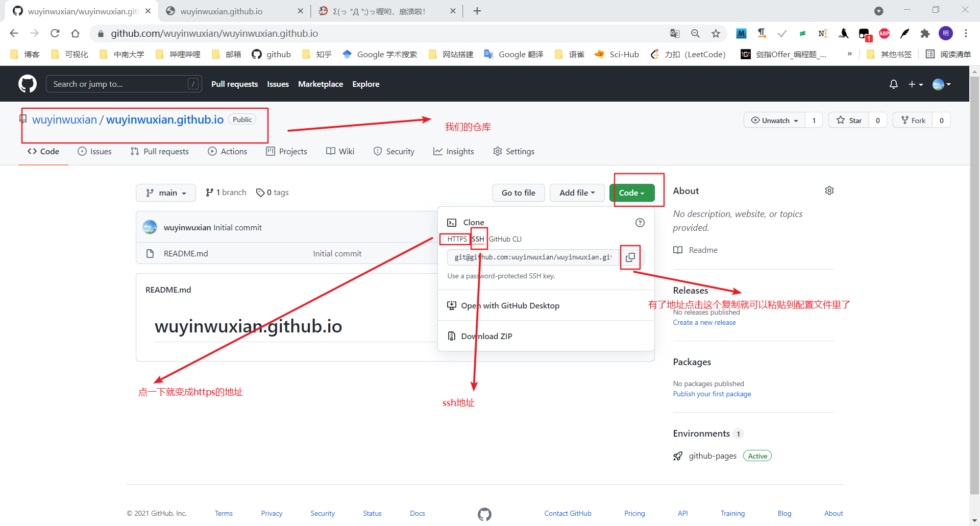This screenshot has width=980, height=526.
Task: Select the Actions repository tab
Action: tap(228, 151)
